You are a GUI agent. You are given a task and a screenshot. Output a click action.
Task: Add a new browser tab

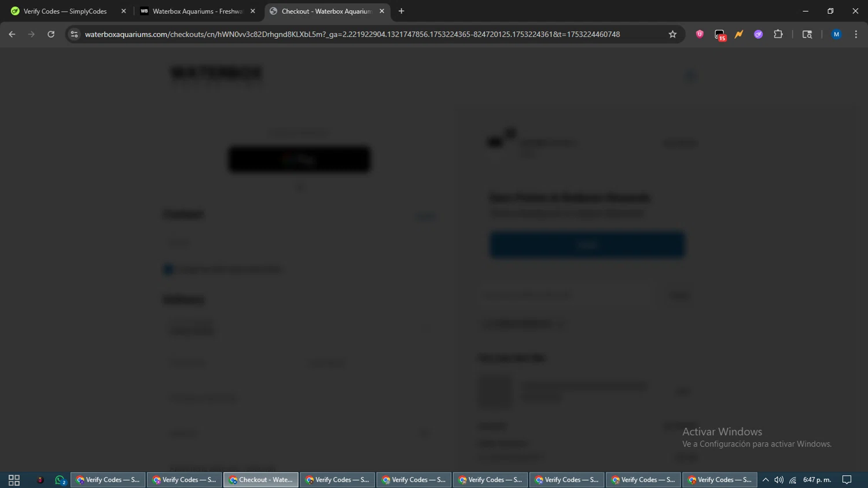(x=401, y=11)
